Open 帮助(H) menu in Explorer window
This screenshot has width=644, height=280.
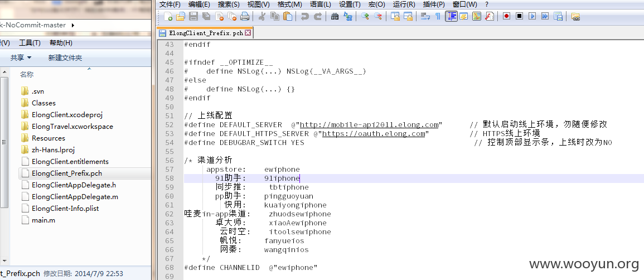point(61,43)
